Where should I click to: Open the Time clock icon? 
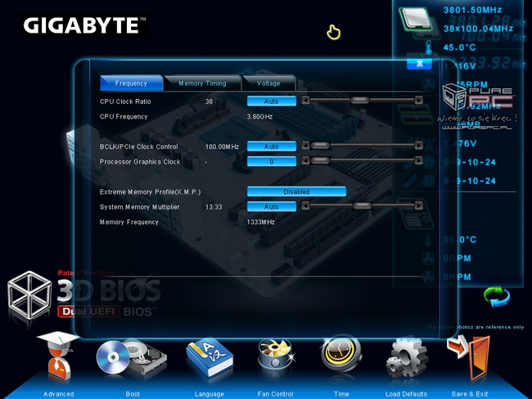(340, 354)
